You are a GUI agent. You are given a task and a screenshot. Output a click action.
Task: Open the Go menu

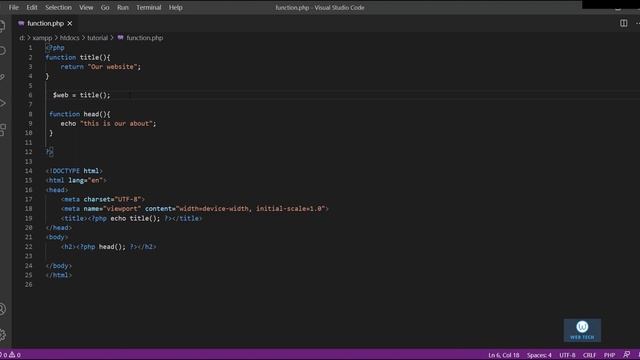105,7
